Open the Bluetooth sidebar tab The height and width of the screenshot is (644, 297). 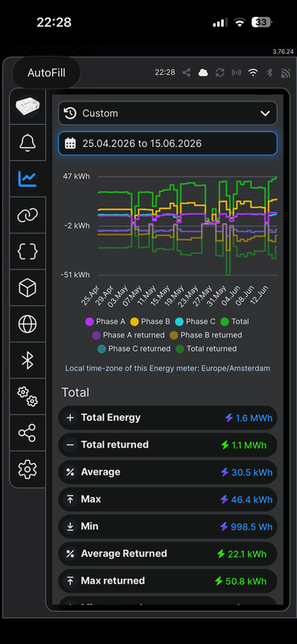(x=27, y=360)
